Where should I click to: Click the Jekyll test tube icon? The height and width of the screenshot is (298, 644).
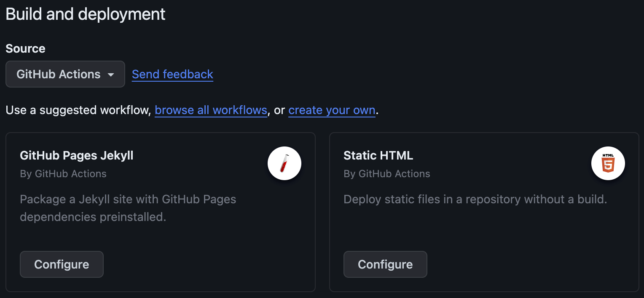pyautogui.click(x=284, y=163)
